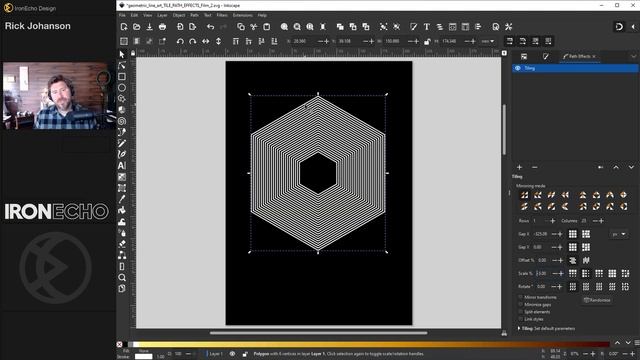Viewport: 640px width, 360px height.
Task: Select the Node edit tool
Action: [122, 65]
